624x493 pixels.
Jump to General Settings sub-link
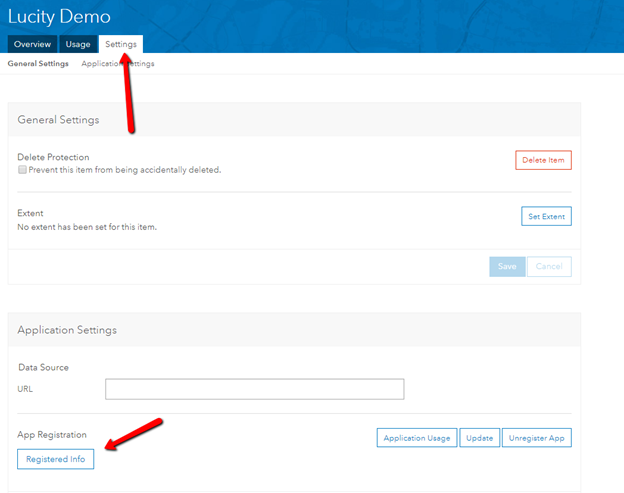(38, 63)
